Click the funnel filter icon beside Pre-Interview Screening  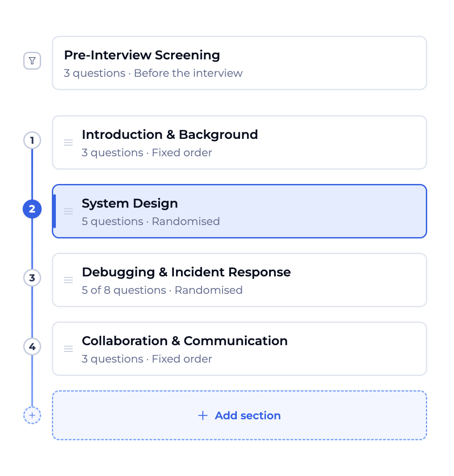click(x=32, y=61)
